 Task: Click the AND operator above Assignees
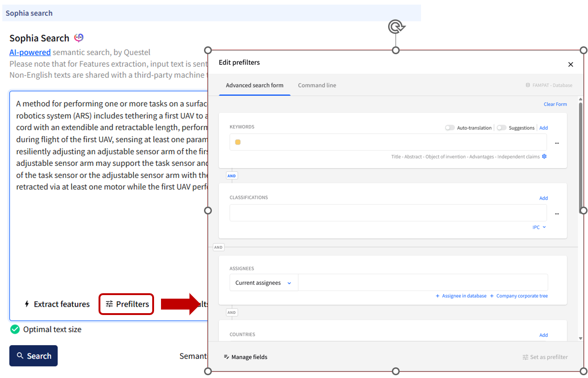pyautogui.click(x=218, y=247)
